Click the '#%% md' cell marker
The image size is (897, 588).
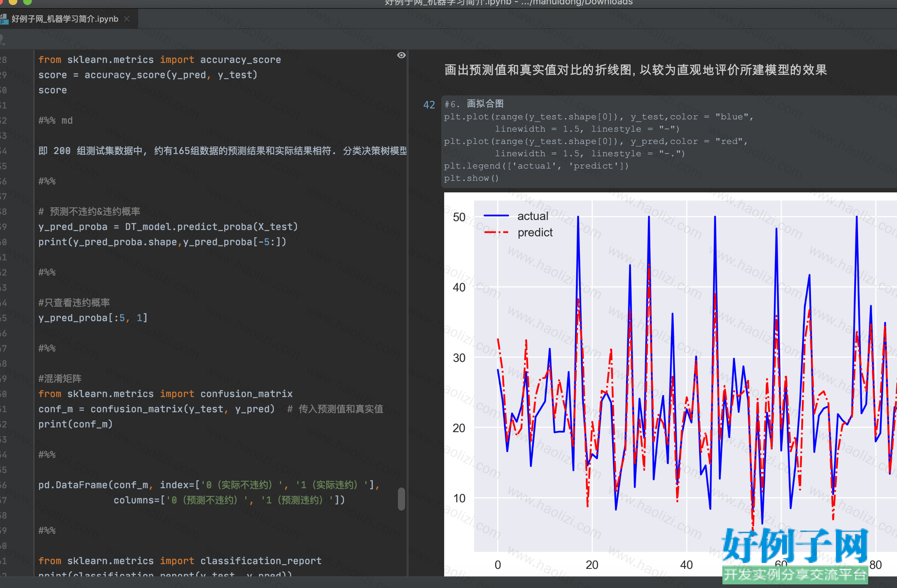pyautogui.click(x=55, y=120)
